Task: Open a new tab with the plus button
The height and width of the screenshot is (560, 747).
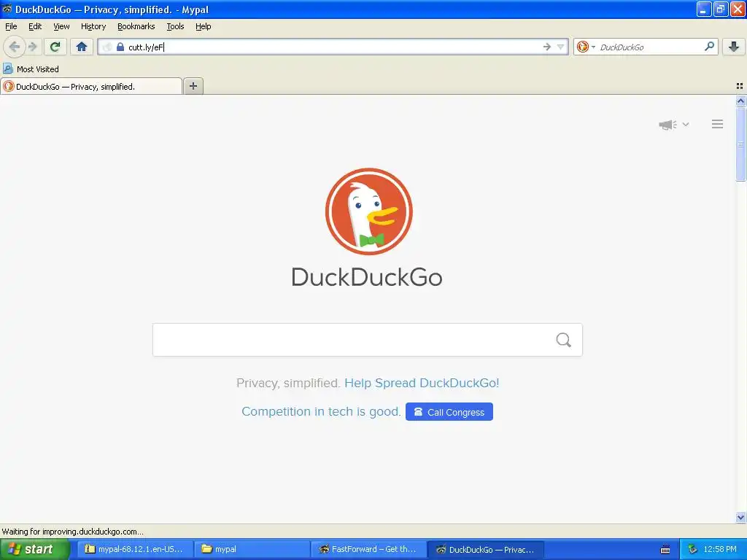Action: tap(193, 86)
